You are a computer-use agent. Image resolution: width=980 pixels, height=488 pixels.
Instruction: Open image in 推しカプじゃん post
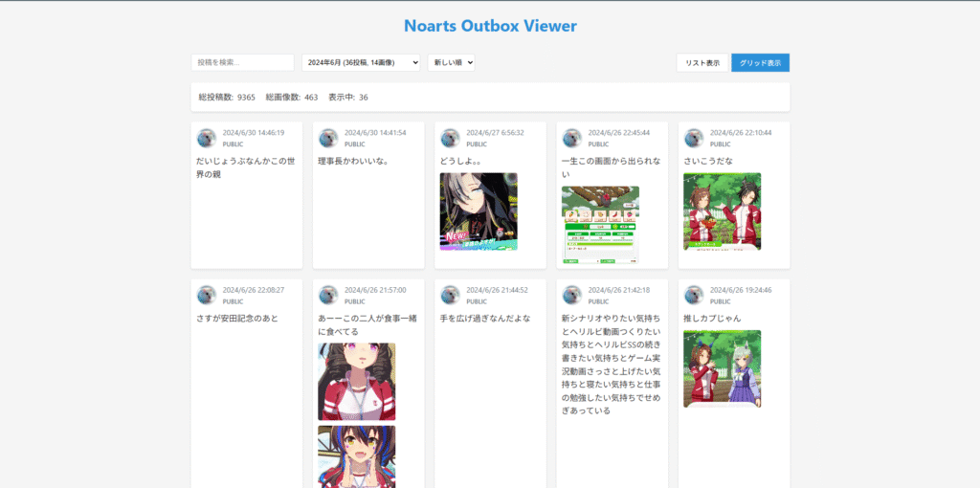(x=722, y=368)
